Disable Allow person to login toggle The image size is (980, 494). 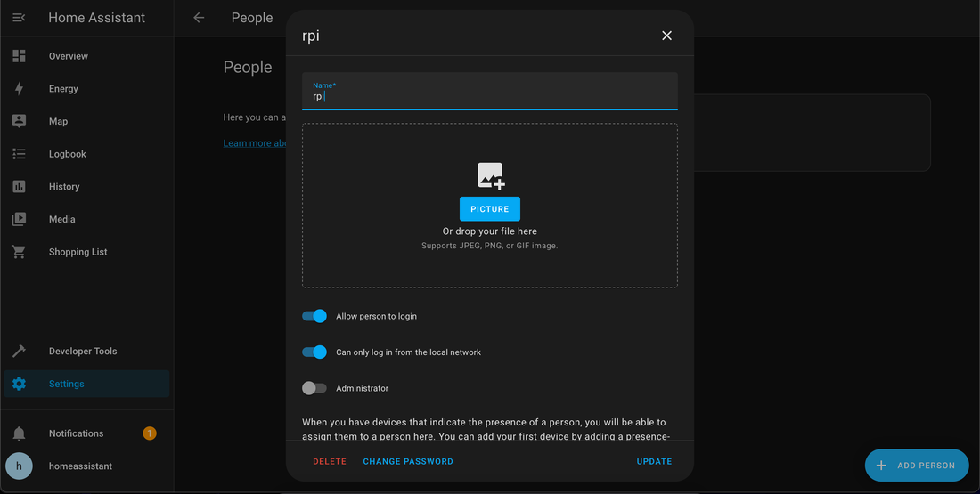(314, 316)
